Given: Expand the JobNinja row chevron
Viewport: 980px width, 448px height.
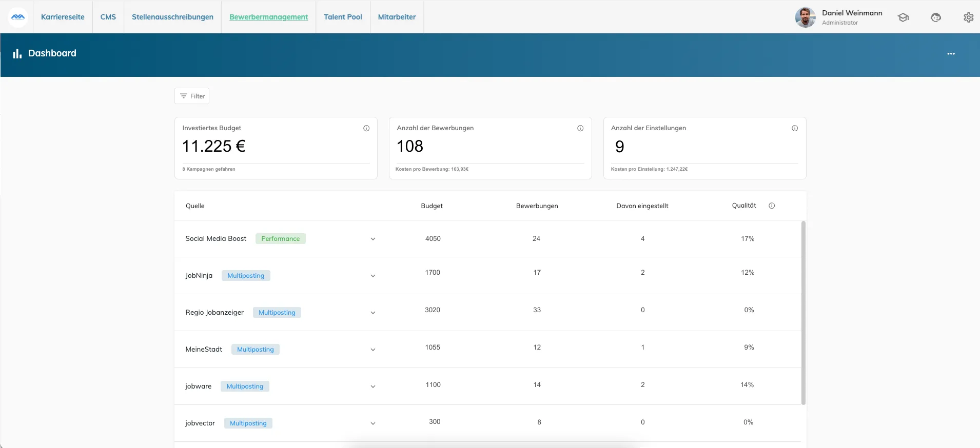Looking at the screenshot, I should click(373, 276).
